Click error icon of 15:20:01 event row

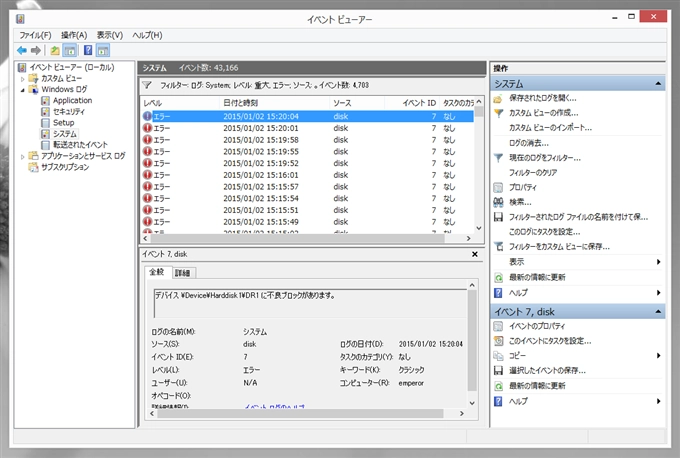[147, 128]
